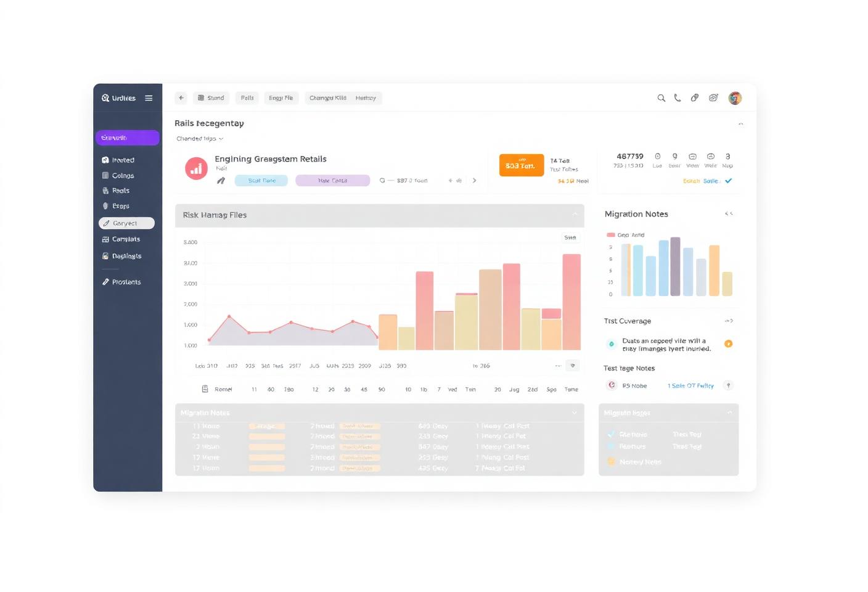Click the Loa stat icon

[657, 157]
